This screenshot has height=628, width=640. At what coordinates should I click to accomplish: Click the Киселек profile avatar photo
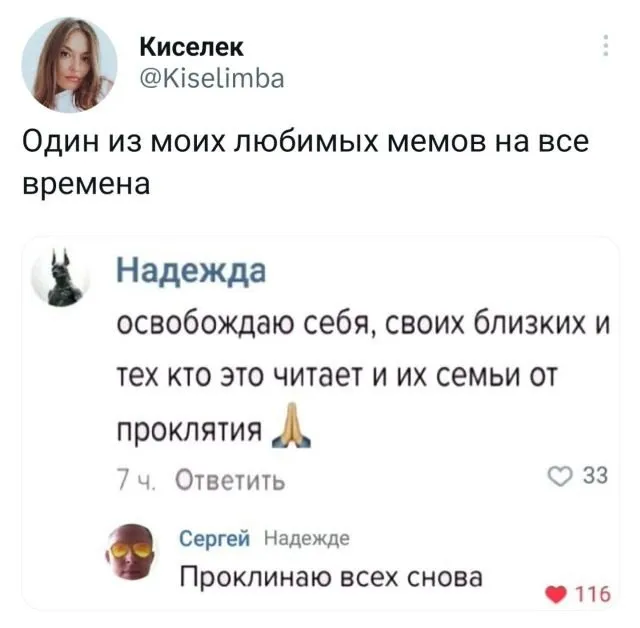point(69,65)
